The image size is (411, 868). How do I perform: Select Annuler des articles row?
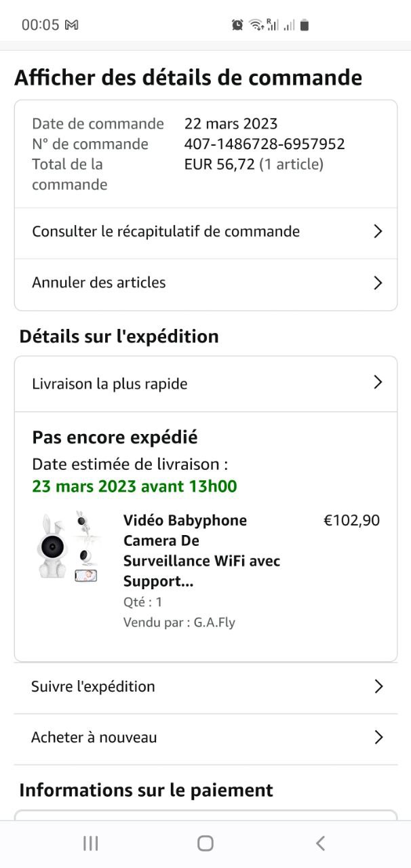tap(99, 283)
